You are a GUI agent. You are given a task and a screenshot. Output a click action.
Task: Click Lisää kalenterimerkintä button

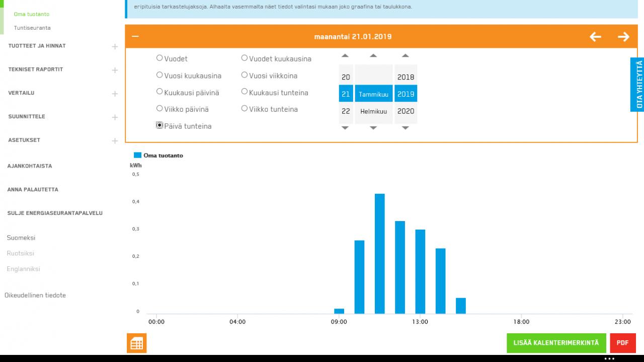(556, 343)
